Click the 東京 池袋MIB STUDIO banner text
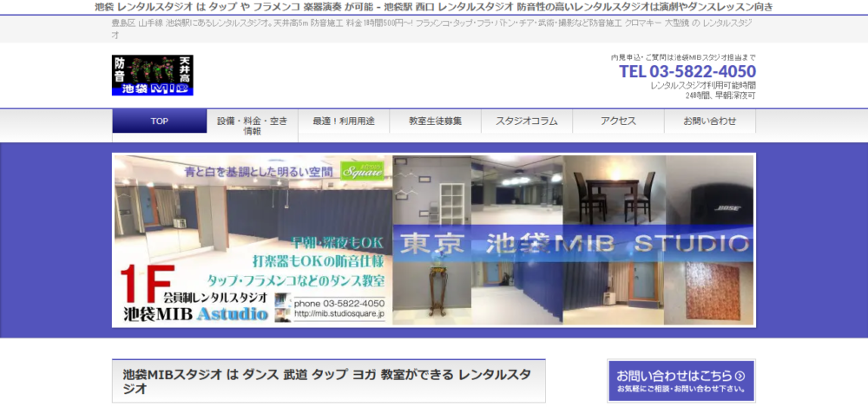 tap(574, 243)
